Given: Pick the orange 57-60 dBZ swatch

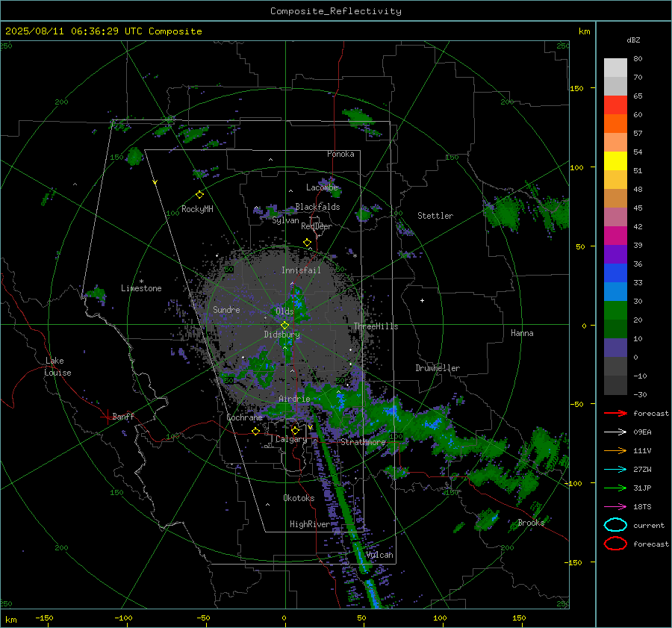Looking at the screenshot, I should click(615, 124).
